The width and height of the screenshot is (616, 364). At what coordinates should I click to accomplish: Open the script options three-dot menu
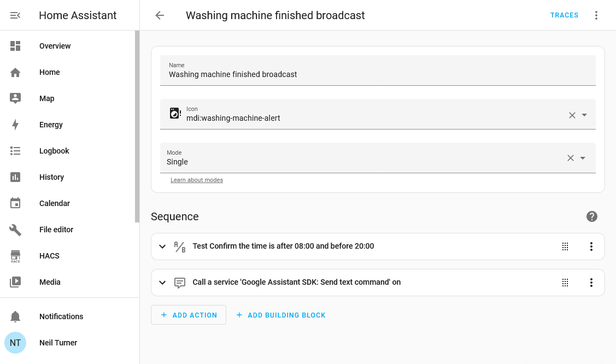pos(596,15)
